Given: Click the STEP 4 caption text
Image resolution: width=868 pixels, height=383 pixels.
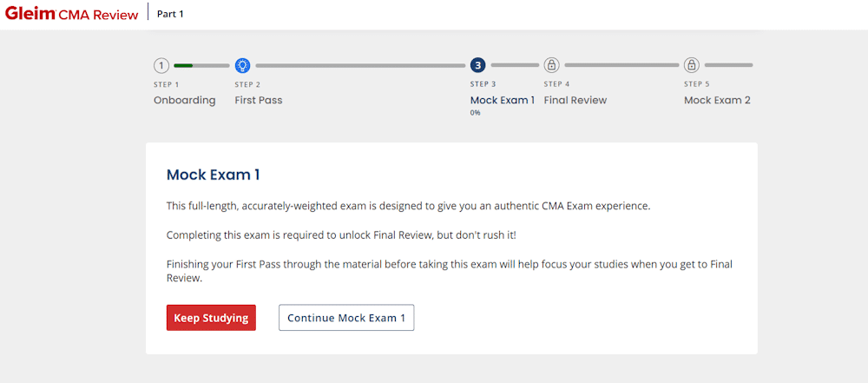Looking at the screenshot, I should (x=556, y=84).
